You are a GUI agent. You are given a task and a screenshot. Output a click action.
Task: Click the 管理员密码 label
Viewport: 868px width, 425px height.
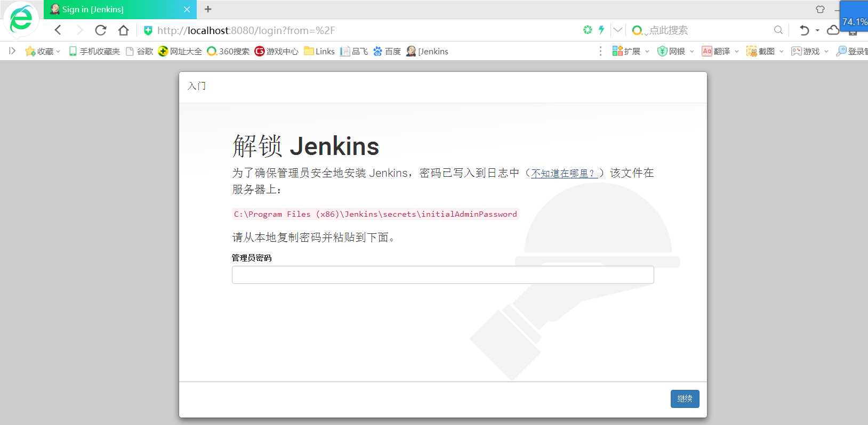[x=252, y=258]
